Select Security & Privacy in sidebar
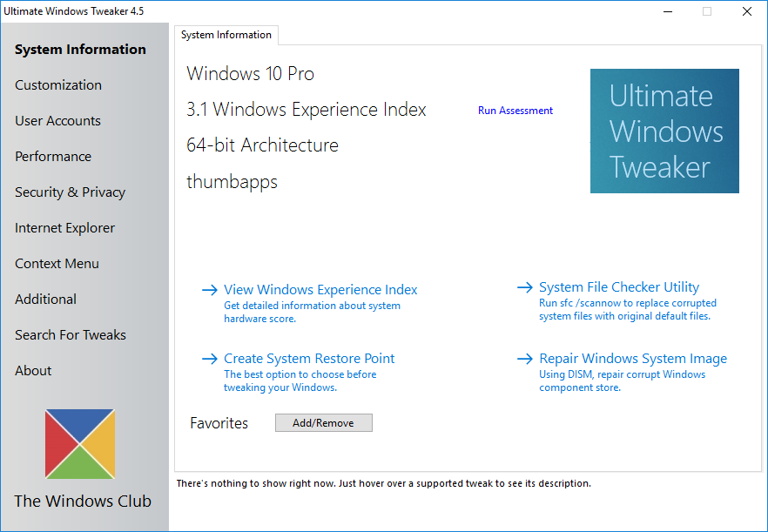The height and width of the screenshot is (532, 768). coord(70,192)
